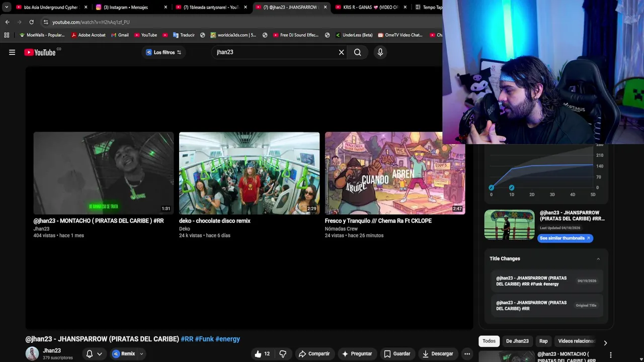The height and width of the screenshot is (362, 644).
Task: Open options for sidebar MONTACHO video
Action: (611, 355)
